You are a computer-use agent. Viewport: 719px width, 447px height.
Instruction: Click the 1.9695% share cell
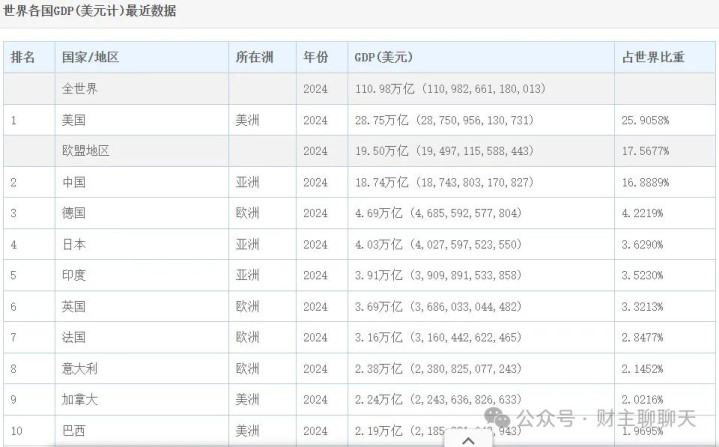(x=642, y=431)
